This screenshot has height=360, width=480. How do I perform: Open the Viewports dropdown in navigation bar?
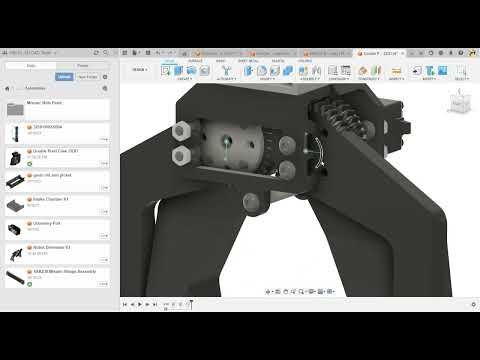point(331,292)
